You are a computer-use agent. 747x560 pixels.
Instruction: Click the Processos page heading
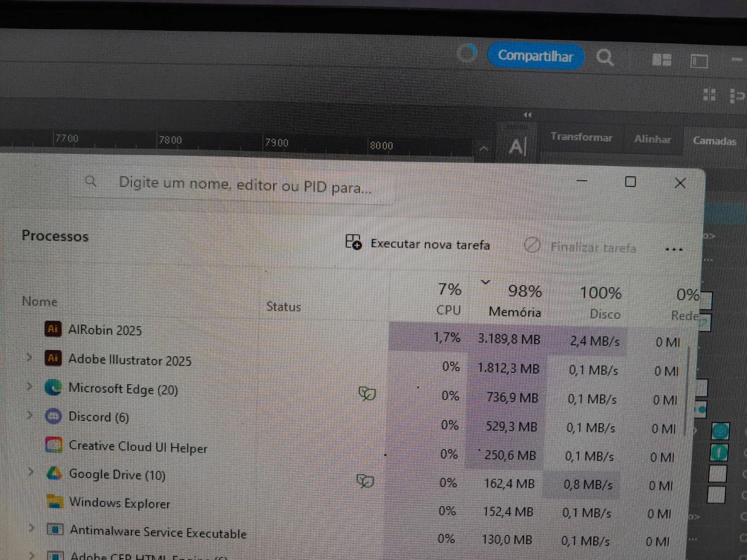click(55, 236)
